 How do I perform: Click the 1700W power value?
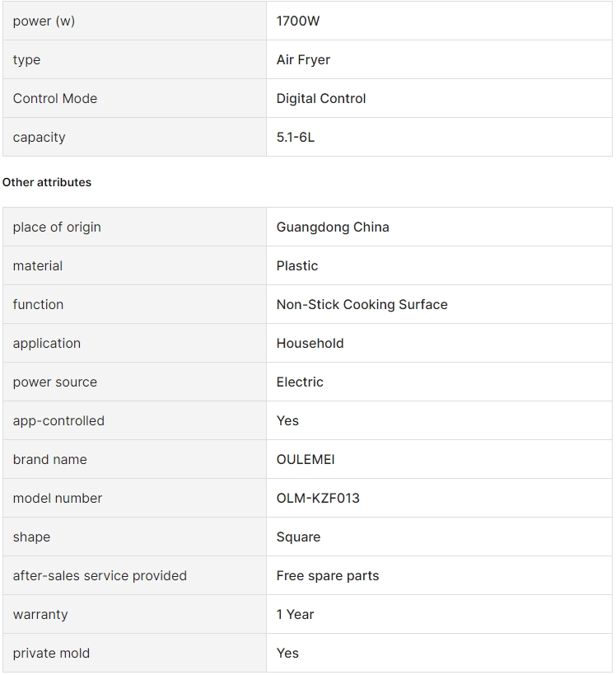tap(297, 21)
